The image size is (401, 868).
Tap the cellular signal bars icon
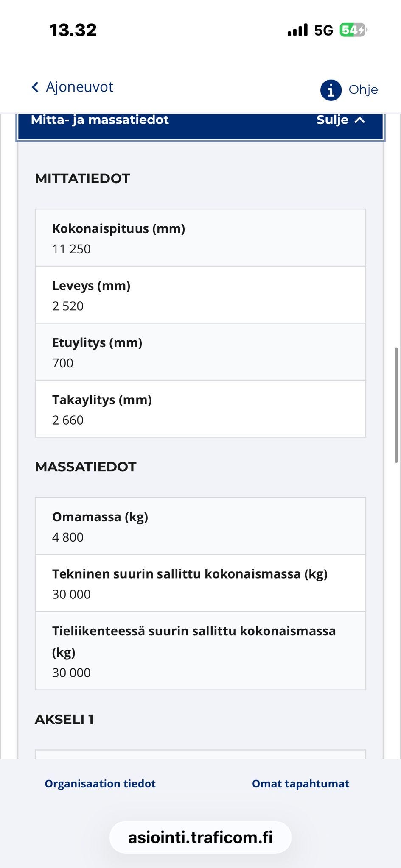point(297,30)
